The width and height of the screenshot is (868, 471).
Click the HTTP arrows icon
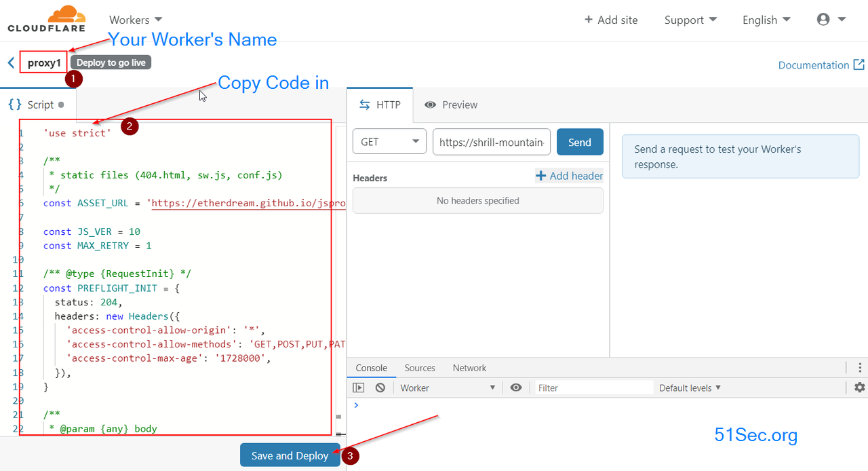[365, 105]
